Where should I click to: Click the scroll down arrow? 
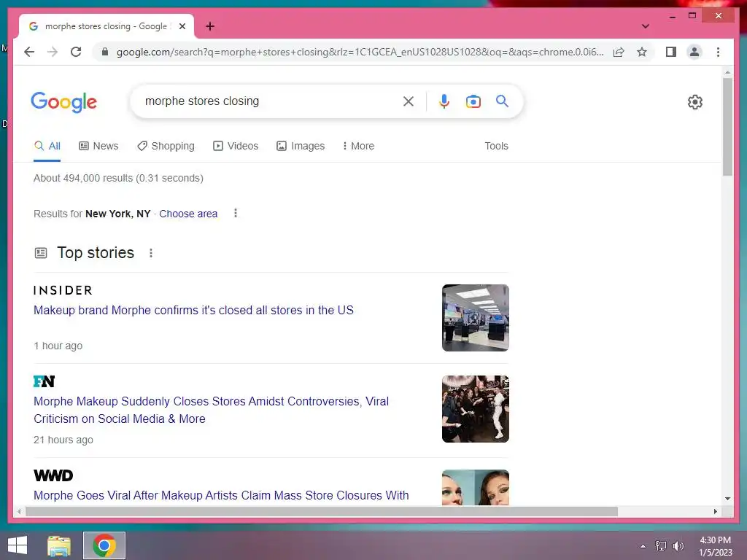pyautogui.click(x=727, y=499)
